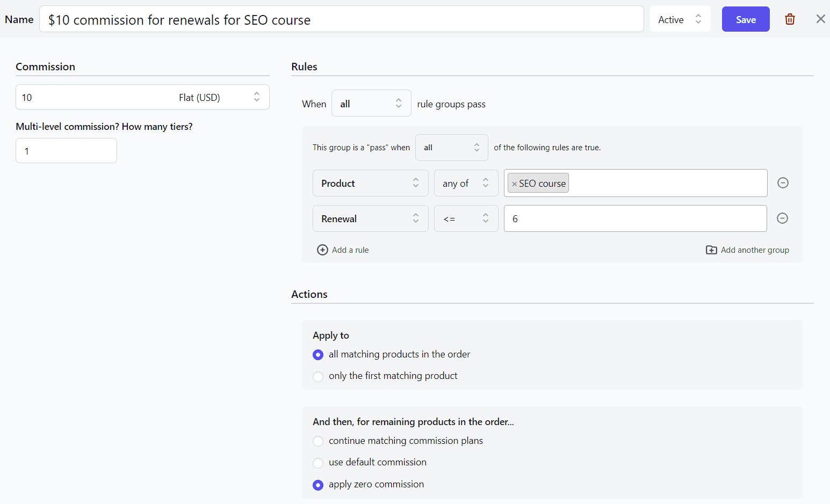Click the 'Apply to' label
Viewport: 830px width, 504px height.
coord(331,335)
